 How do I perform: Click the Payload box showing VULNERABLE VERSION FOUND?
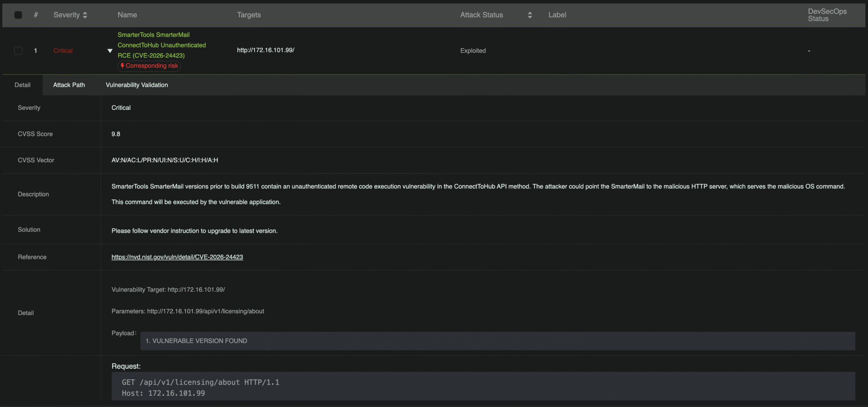click(x=497, y=341)
